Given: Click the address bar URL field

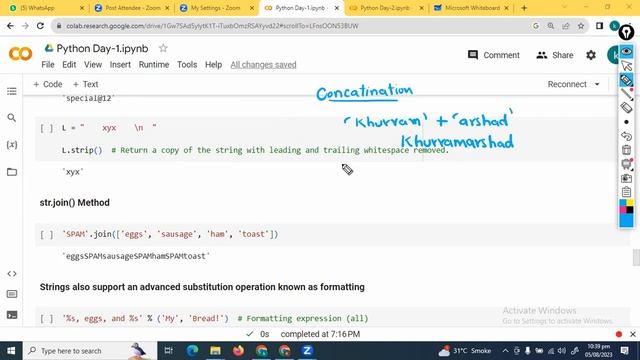Looking at the screenshot, I should 294,26.
